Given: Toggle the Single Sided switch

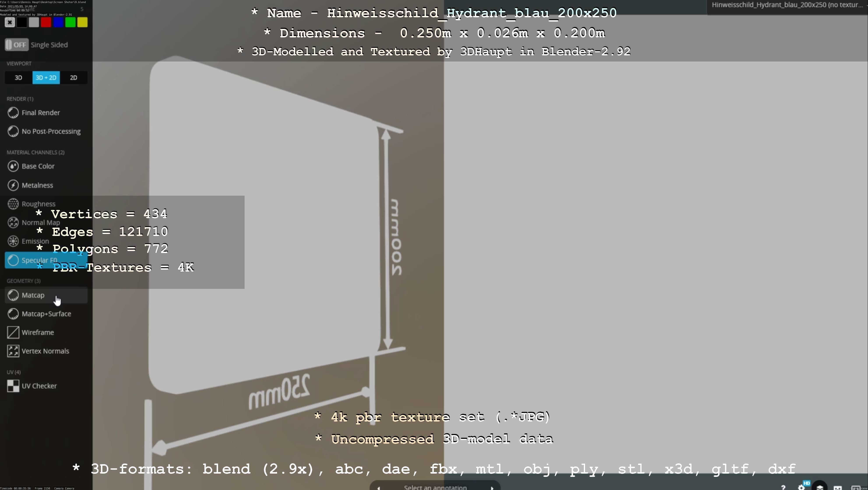Looking at the screenshot, I should pos(16,45).
